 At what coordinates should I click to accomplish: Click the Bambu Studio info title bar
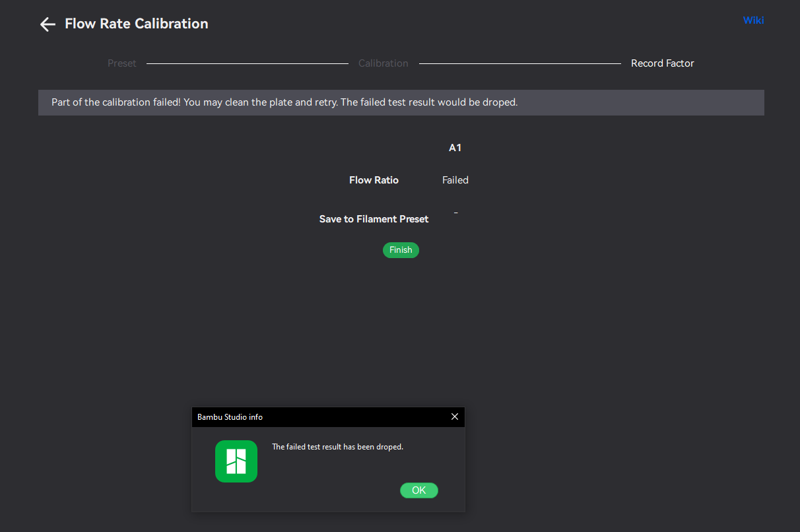click(317, 417)
